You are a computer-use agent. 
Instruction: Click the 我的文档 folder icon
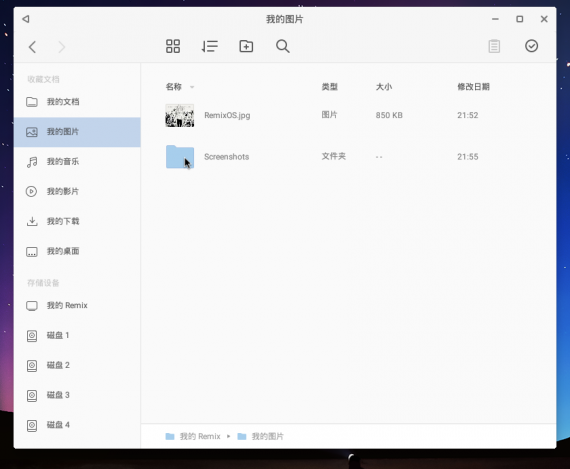point(32,102)
